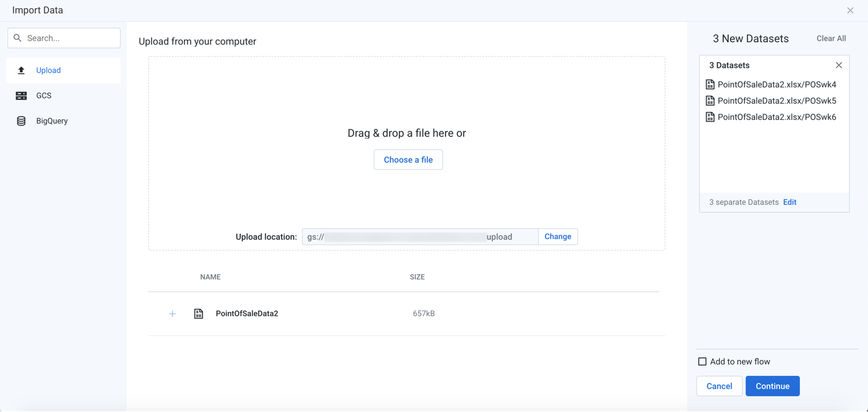Click the magnifier icon in search box

[17, 38]
